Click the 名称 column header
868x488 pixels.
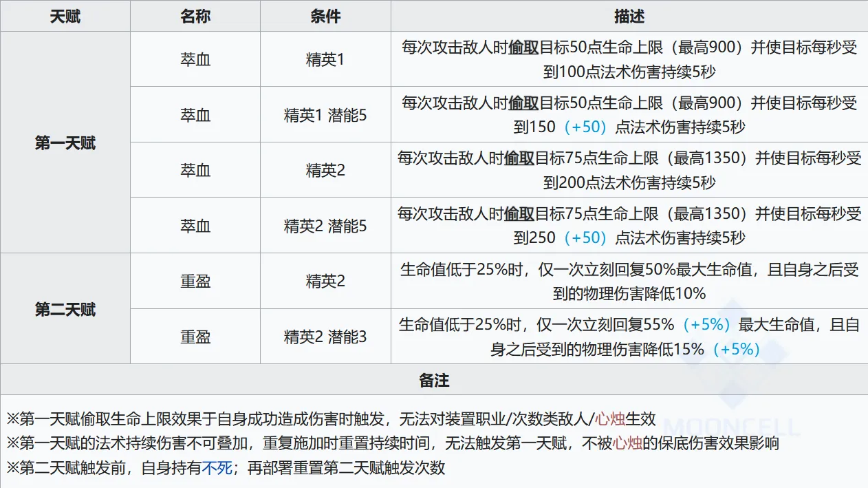point(195,16)
